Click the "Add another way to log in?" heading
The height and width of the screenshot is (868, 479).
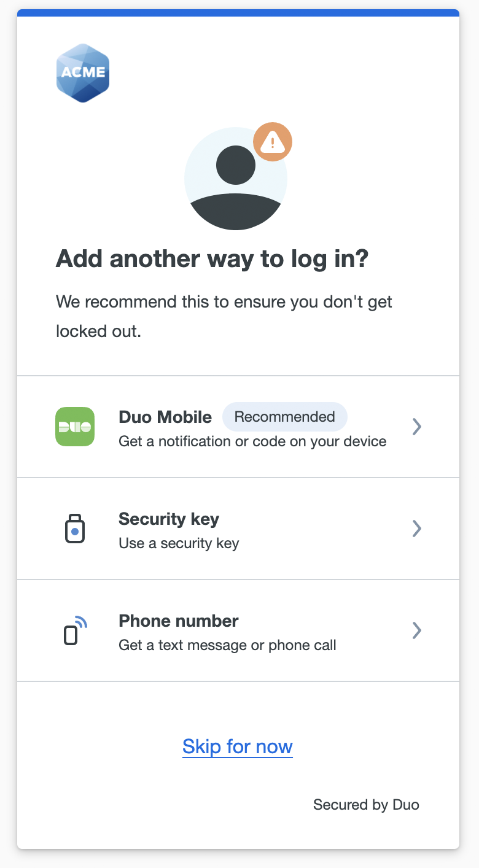(212, 260)
